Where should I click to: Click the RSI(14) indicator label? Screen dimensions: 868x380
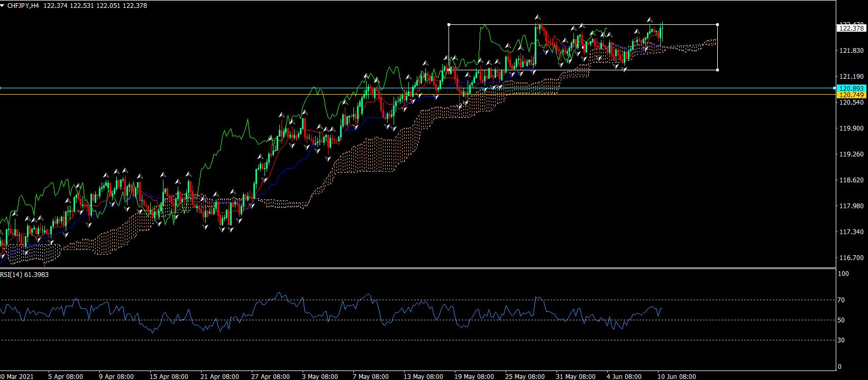click(24, 275)
